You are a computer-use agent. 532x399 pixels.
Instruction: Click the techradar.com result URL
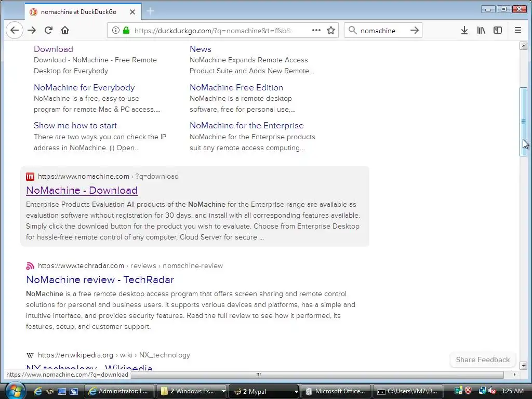pyautogui.click(x=130, y=265)
